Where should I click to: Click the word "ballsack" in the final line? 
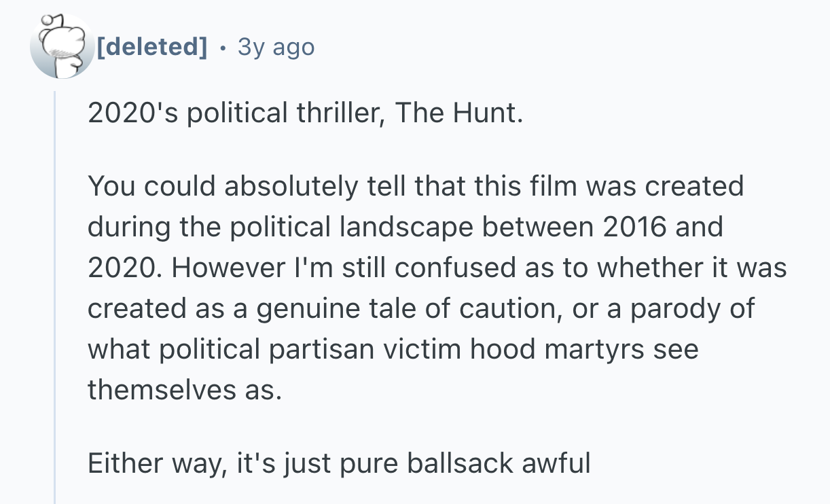click(459, 463)
